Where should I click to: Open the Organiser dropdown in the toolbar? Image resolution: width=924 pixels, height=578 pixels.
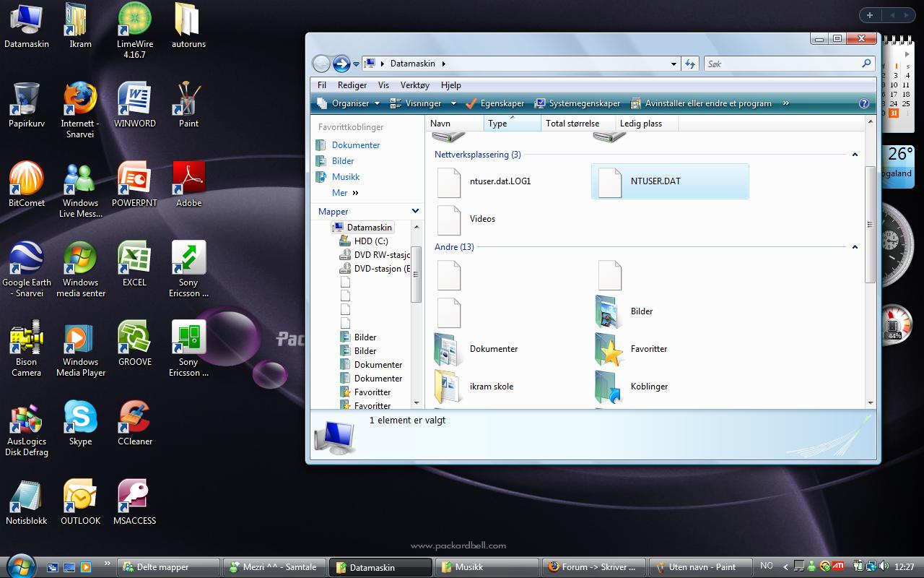tap(349, 103)
